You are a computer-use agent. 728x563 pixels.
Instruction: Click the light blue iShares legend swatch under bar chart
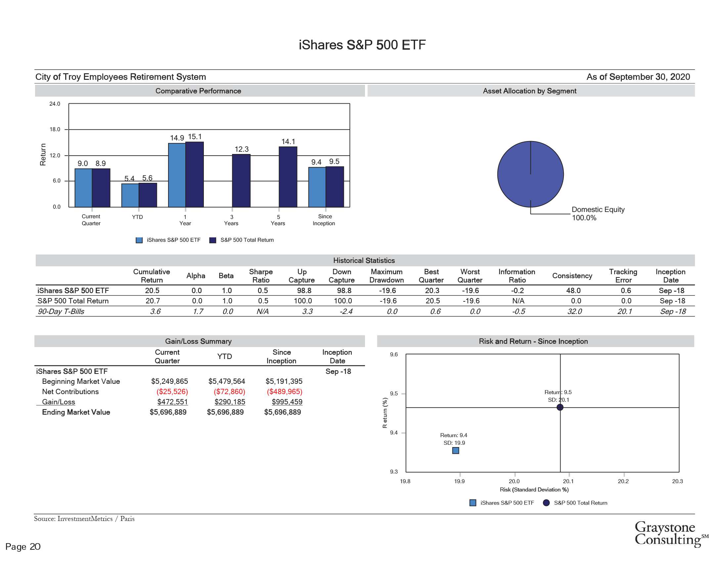139,240
